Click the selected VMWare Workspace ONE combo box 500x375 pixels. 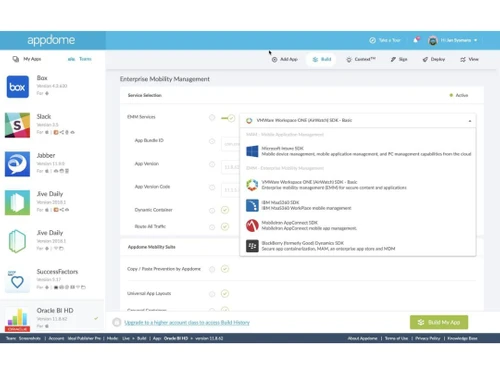(x=358, y=120)
